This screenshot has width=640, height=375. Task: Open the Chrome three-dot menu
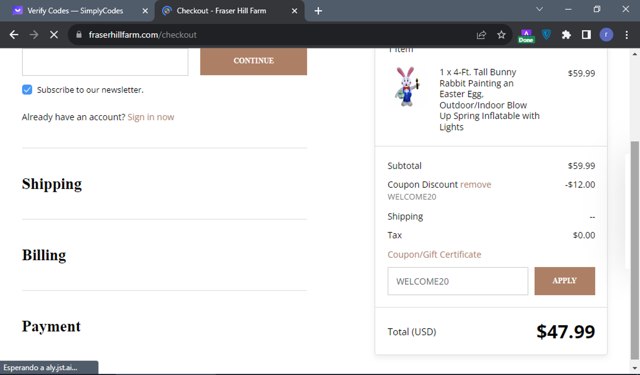[627, 35]
